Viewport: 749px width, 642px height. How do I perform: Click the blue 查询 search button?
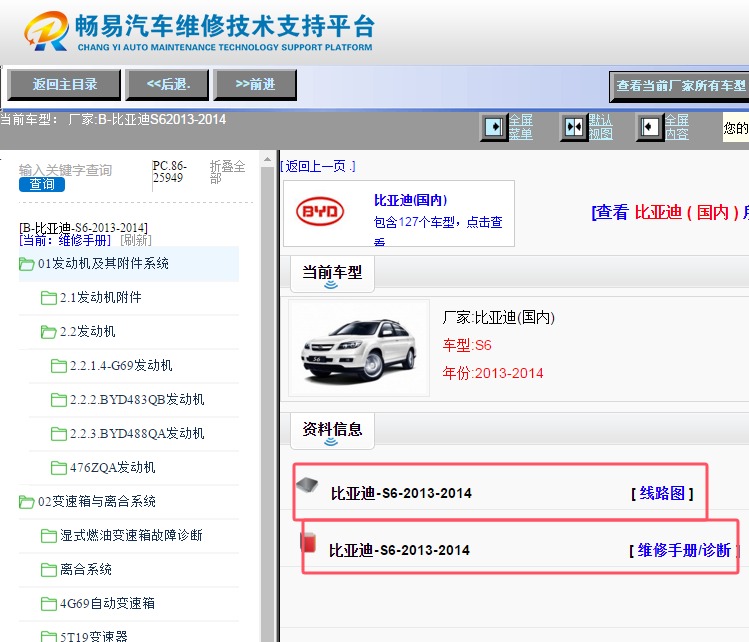tap(42, 184)
